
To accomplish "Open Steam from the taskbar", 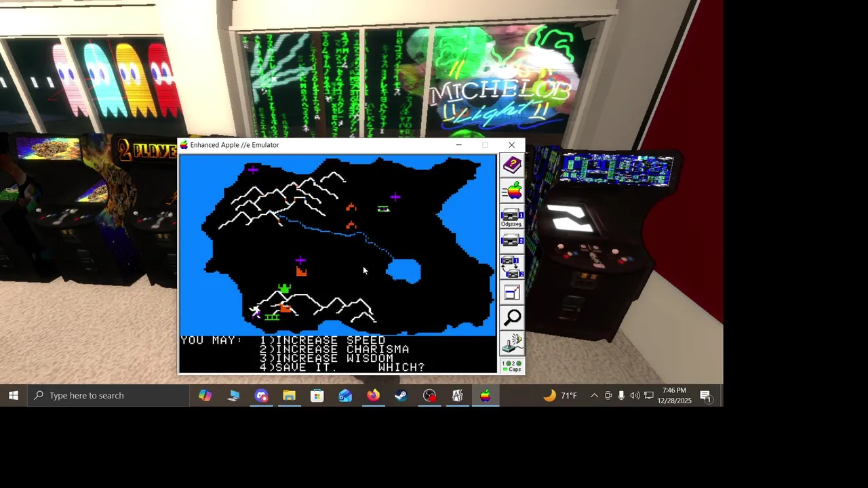I will click(x=401, y=395).
